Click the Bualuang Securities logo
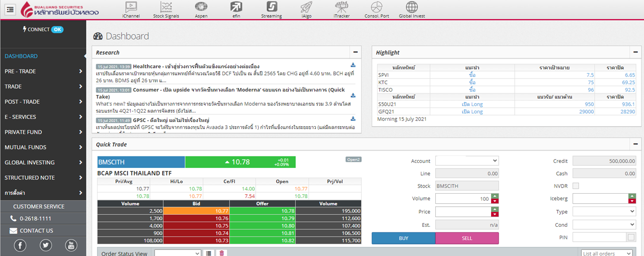 [x=60, y=10]
